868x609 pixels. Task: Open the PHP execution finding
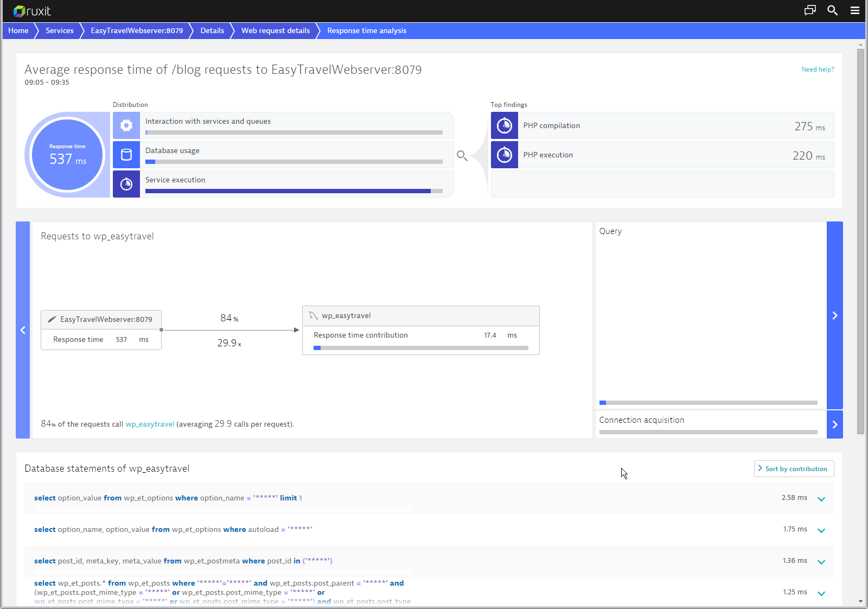pos(662,155)
